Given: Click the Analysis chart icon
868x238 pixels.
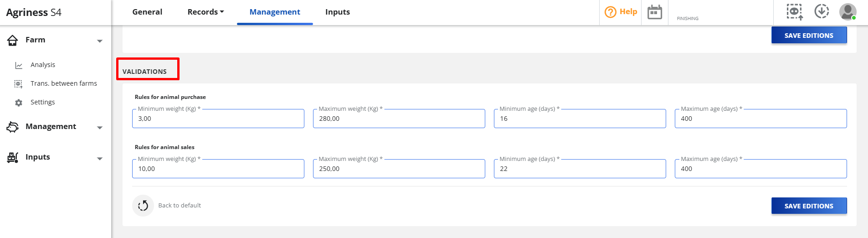Looking at the screenshot, I should coord(19,65).
